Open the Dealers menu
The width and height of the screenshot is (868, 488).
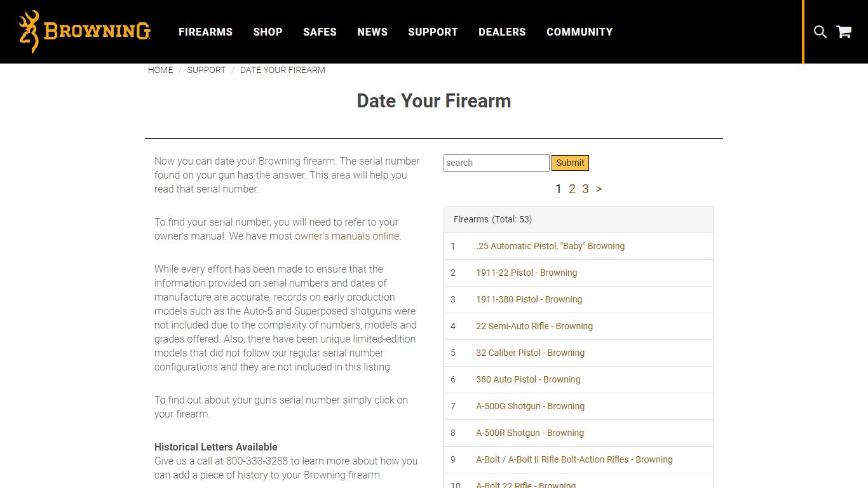(502, 32)
